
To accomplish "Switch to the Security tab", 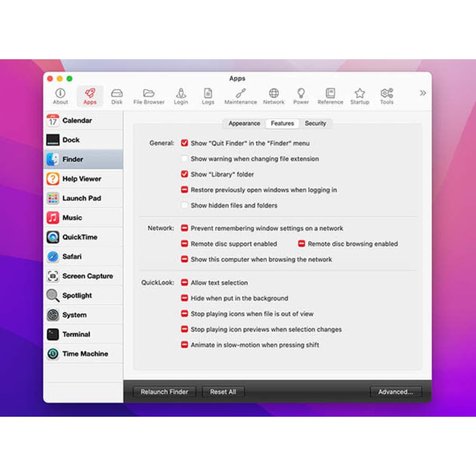I will pyautogui.click(x=316, y=123).
